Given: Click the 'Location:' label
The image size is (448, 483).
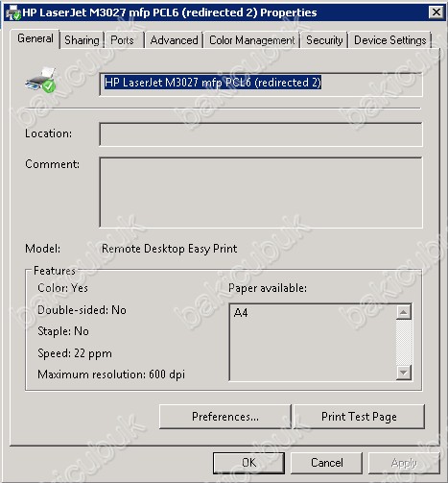Looking at the screenshot, I should 49,133.
